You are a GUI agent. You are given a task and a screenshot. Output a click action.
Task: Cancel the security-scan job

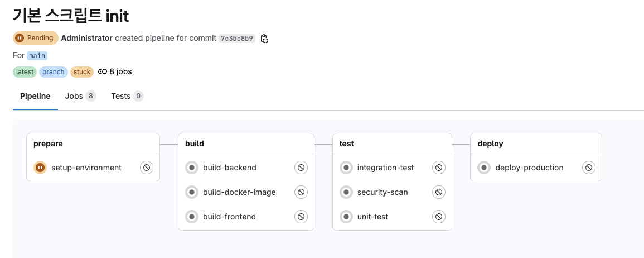coord(439,192)
